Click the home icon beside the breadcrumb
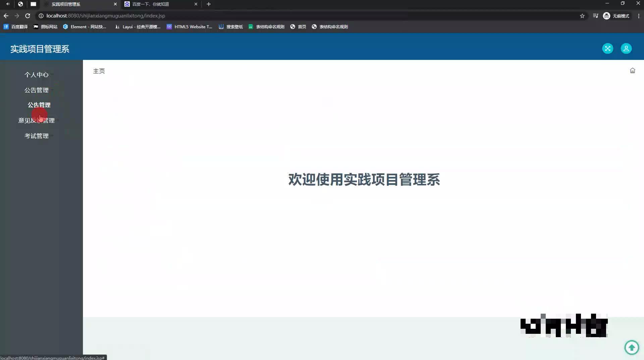The height and width of the screenshot is (360, 644). tap(632, 71)
